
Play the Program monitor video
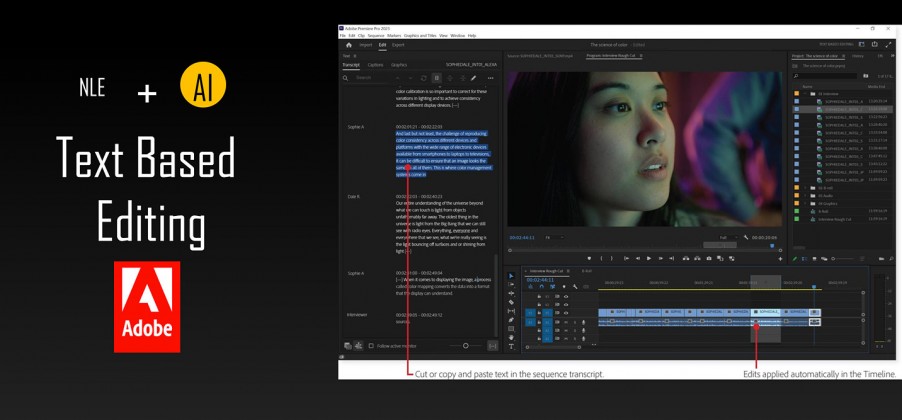649,258
